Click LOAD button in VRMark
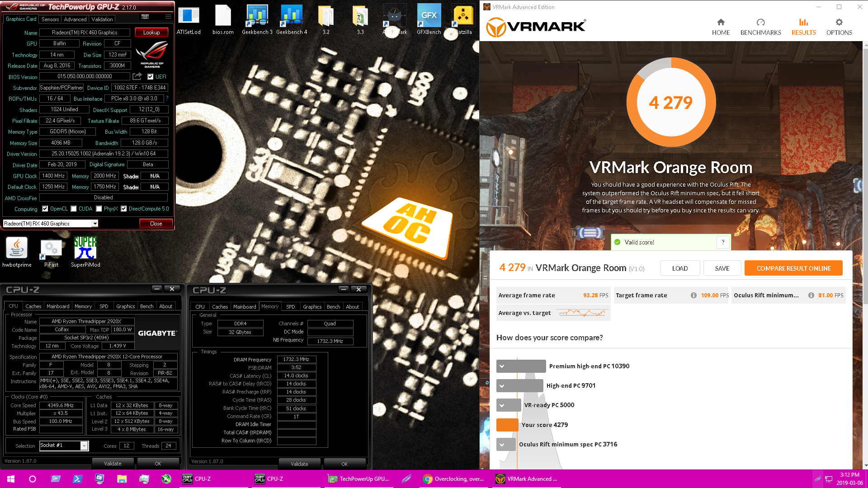 pos(680,268)
